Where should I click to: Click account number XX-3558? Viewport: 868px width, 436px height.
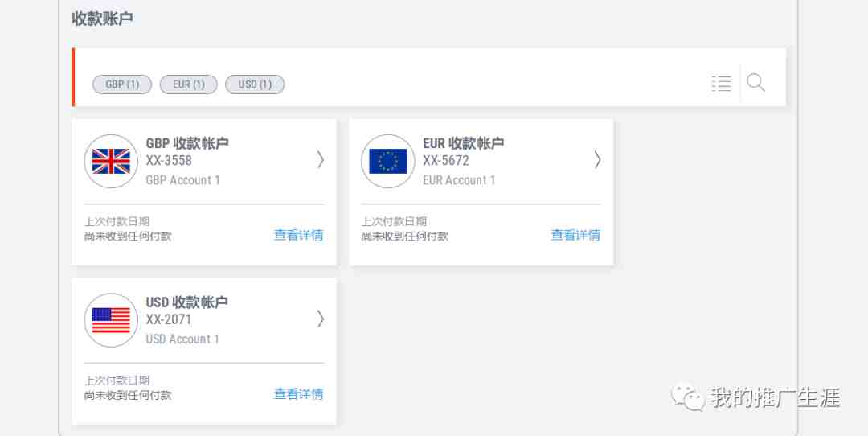(x=169, y=161)
